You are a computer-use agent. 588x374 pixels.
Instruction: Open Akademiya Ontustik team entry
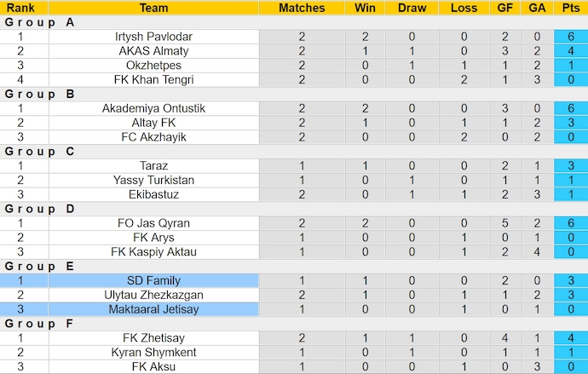(153, 108)
